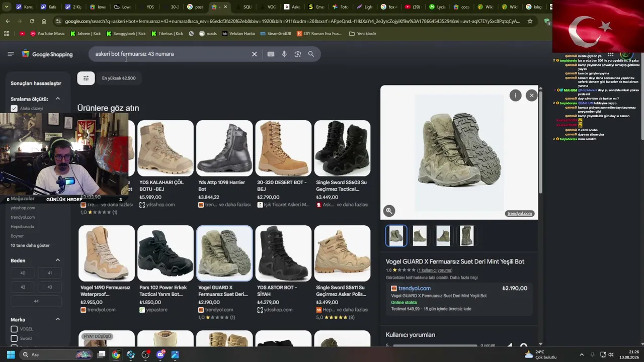Collapse the Marka filter section
644x362 pixels.
click(x=57, y=319)
